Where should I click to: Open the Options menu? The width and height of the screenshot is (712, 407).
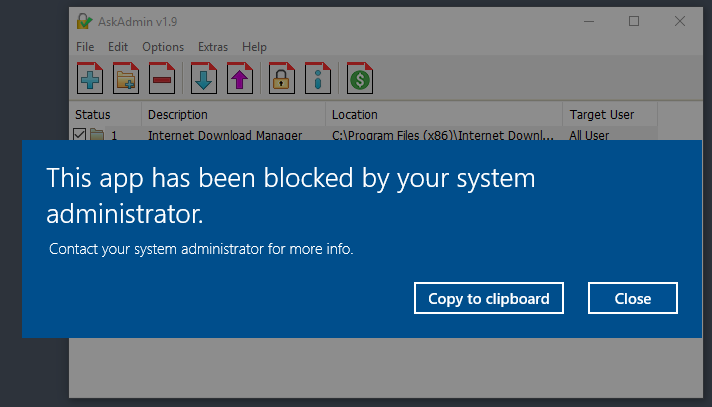pos(163,47)
